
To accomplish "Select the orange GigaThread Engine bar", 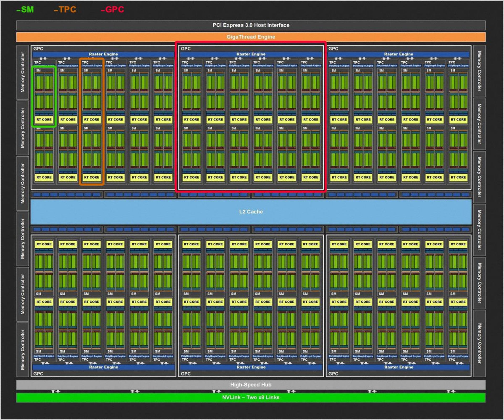I will tap(251, 37).
